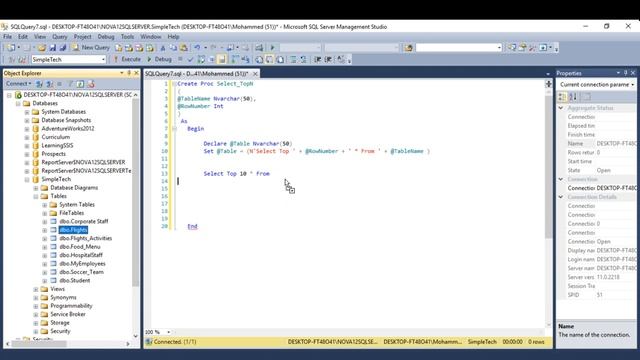Select the Prospects database
640x360 pixels.
point(53,154)
